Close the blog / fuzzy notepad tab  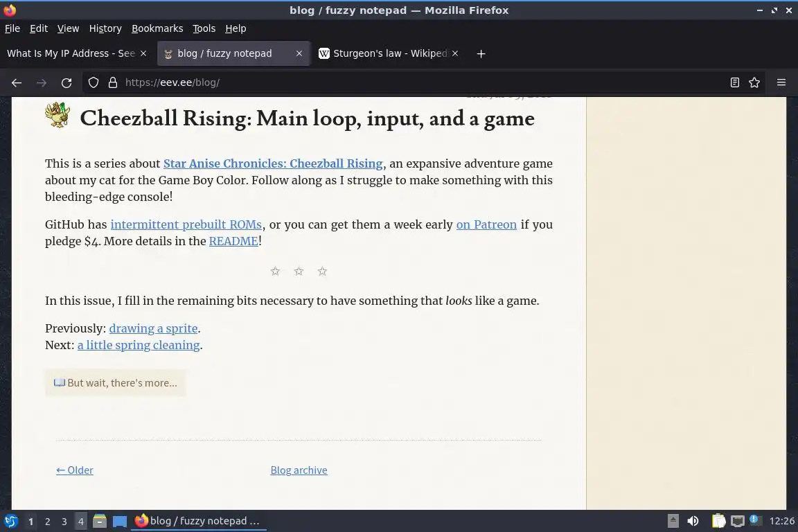[x=299, y=53]
